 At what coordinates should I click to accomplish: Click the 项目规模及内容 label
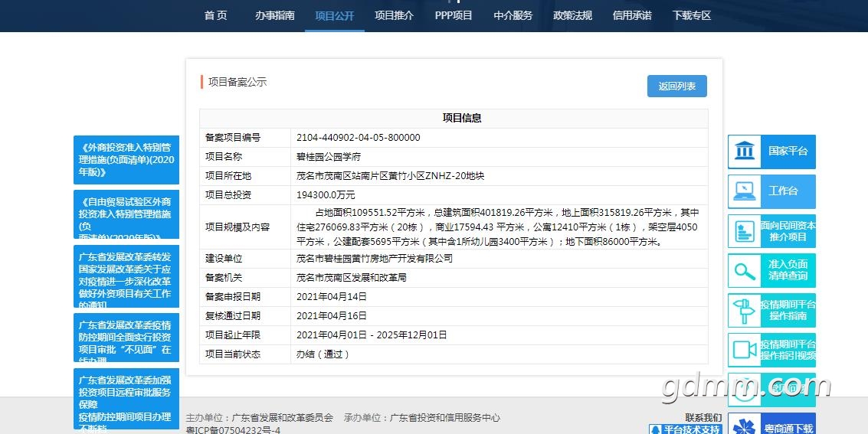pos(237,227)
